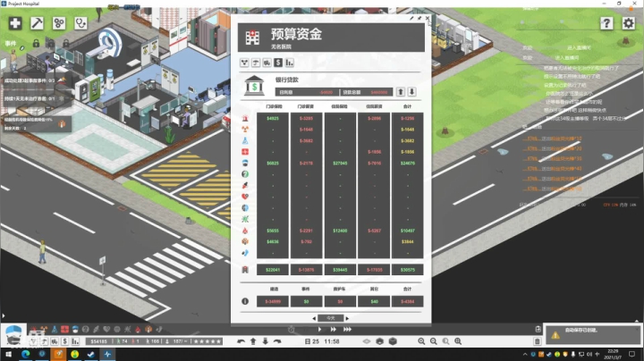The image size is (644, 361).
Task: Open statistics chart button in bottom toolbar
Action: click(75, 341)
